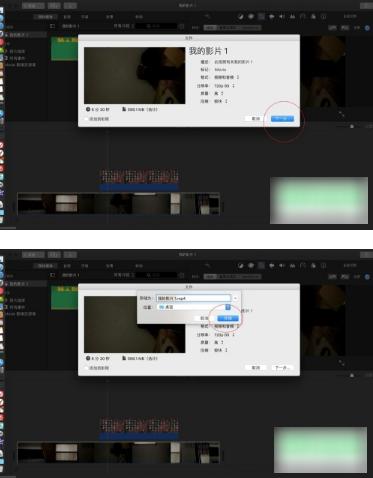Screen dimensions: 373x478
Task: Open the Speed tool in lower iMovie toolbar
Action: point(303,266)
